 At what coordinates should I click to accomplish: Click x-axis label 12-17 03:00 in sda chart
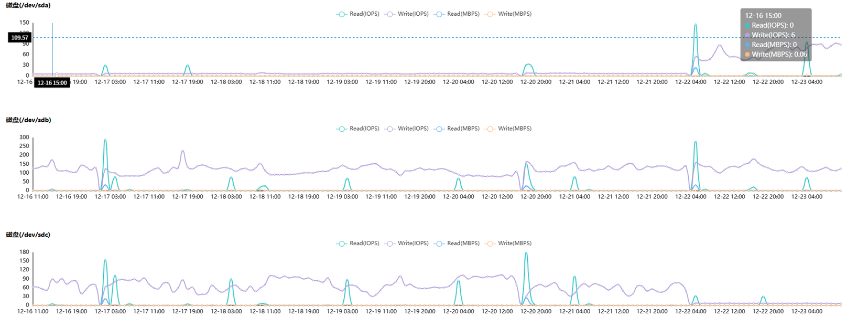(x=110, y=82)
